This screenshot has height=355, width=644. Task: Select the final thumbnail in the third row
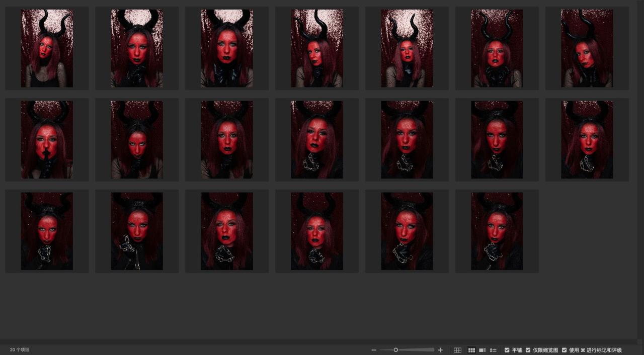[x=497, y=231]
